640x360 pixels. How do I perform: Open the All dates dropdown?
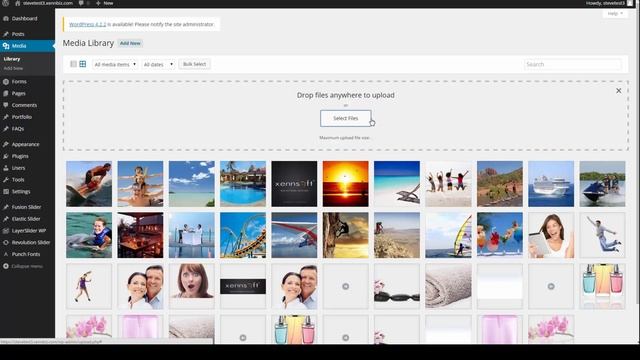[x=158, y=64]
